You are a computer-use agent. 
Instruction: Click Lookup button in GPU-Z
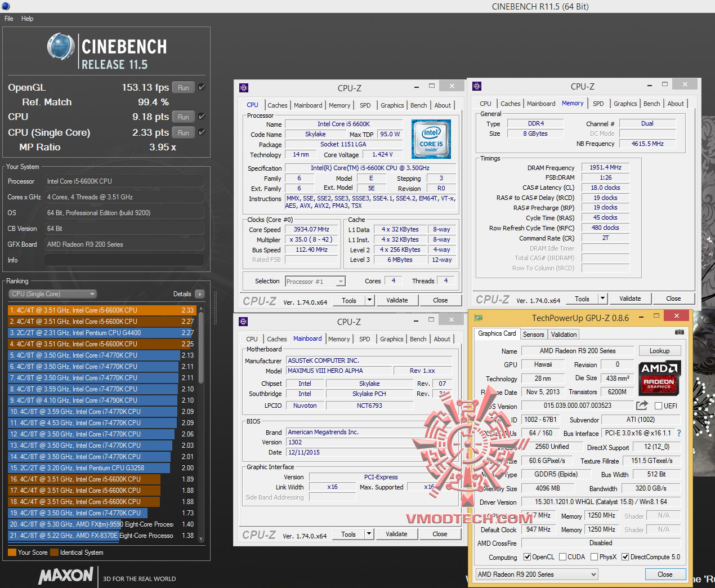[x=659, y=351]
